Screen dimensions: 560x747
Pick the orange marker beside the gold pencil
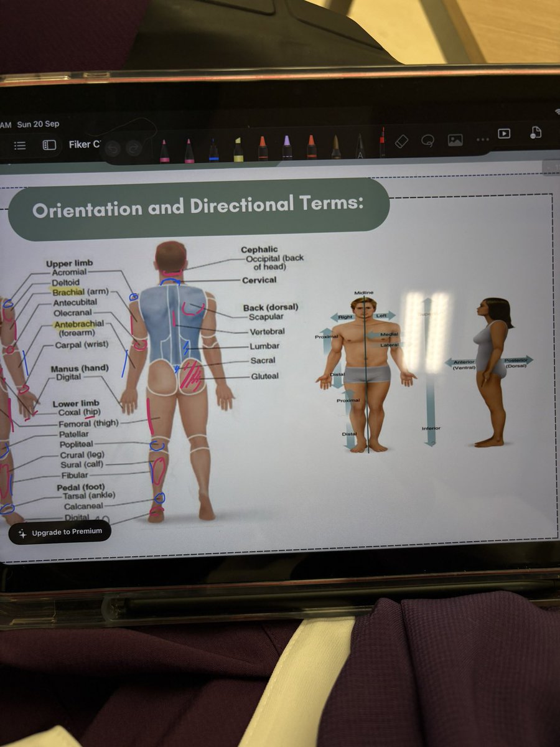pyautogui.click(x=311, y=147)
